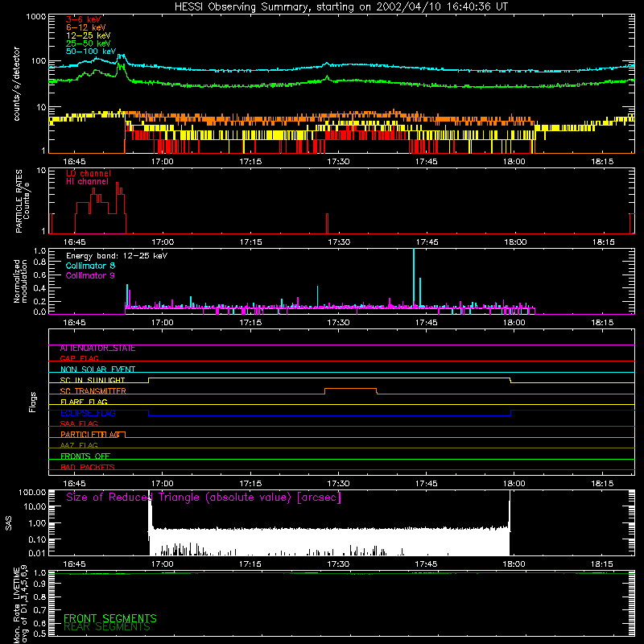Image resolution: width=644 pixels, height=644 pixels.
Task: Click the SC_TRANSMITTER flag label
Action: point(93,391)
